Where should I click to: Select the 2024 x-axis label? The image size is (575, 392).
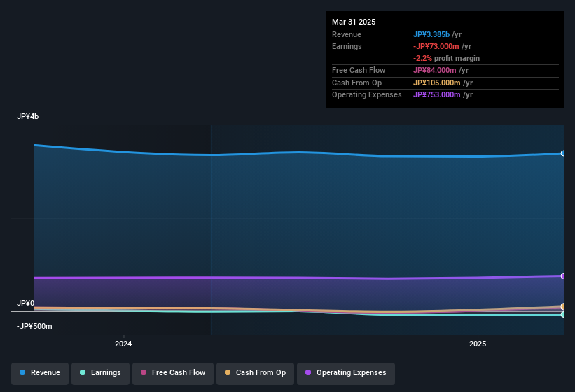pos(123,344)
